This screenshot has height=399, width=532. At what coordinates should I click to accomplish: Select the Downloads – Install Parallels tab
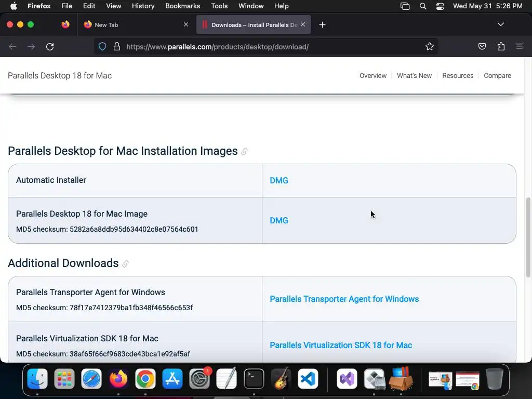click(254, 25)
